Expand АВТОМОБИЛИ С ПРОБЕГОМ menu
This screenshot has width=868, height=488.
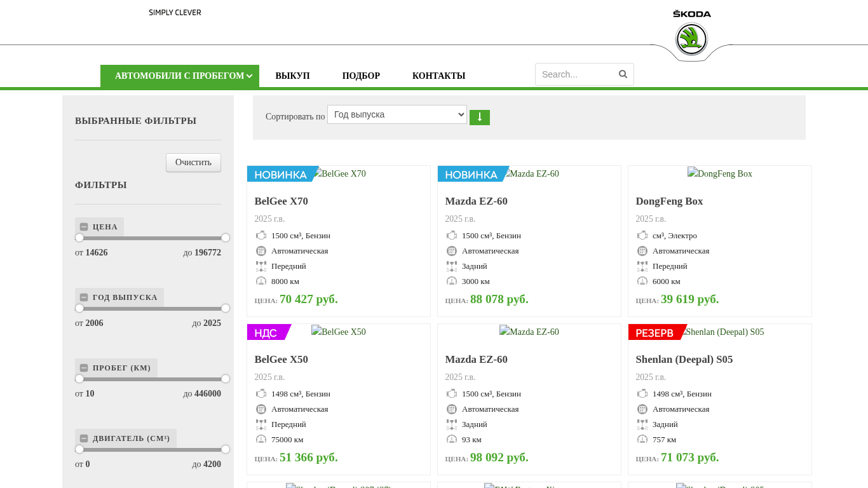[x=180, y=76]
